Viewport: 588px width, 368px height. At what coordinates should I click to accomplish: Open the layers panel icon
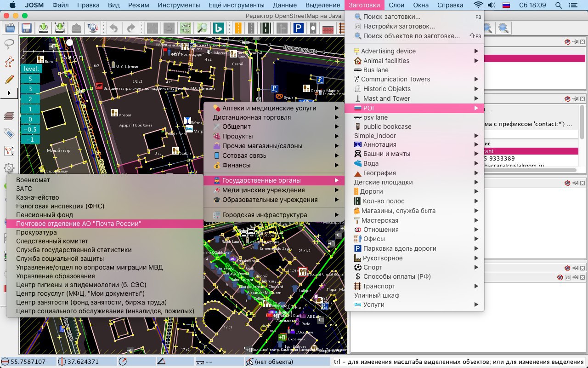(9, 116)
